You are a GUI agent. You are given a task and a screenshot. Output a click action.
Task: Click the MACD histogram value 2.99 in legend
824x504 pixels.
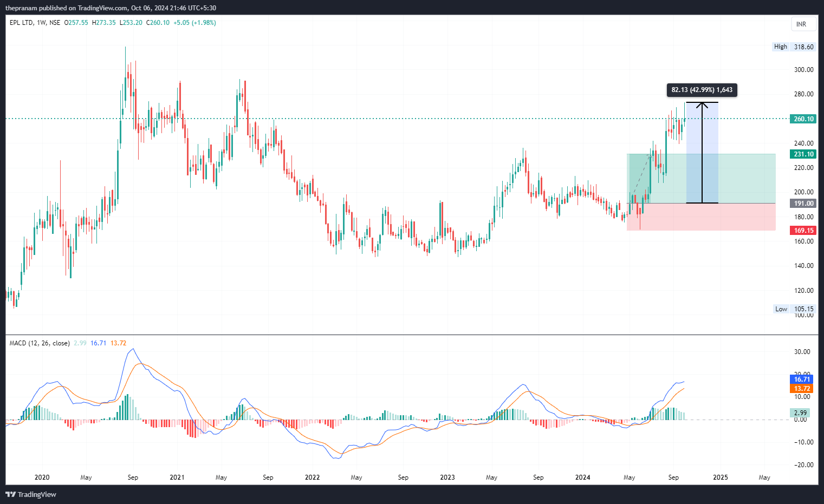tap(80, 343)
